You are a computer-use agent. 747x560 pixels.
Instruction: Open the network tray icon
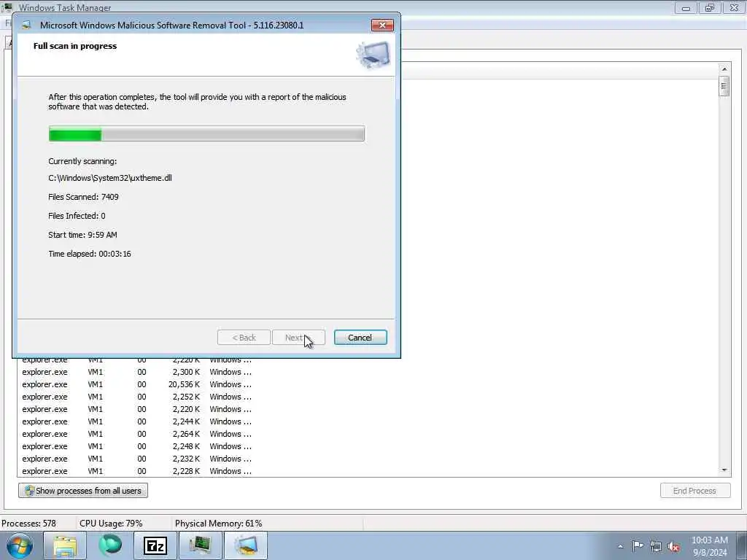pos(656,546)
